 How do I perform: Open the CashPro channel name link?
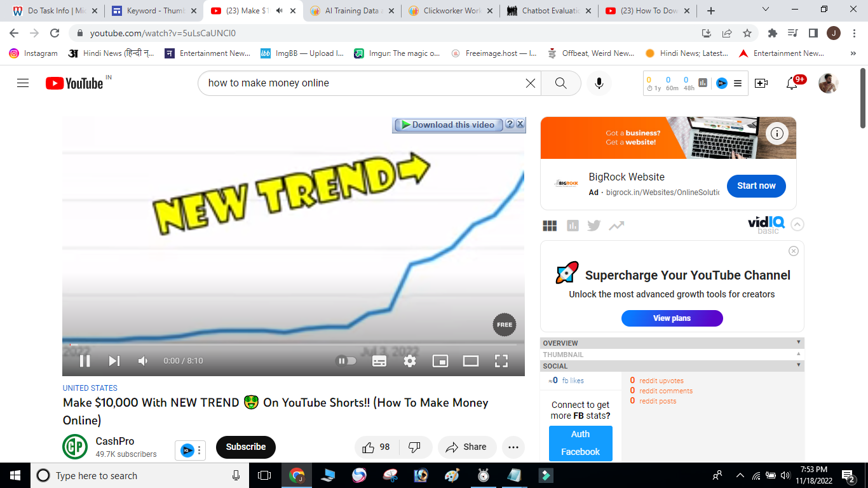point(115,442)
